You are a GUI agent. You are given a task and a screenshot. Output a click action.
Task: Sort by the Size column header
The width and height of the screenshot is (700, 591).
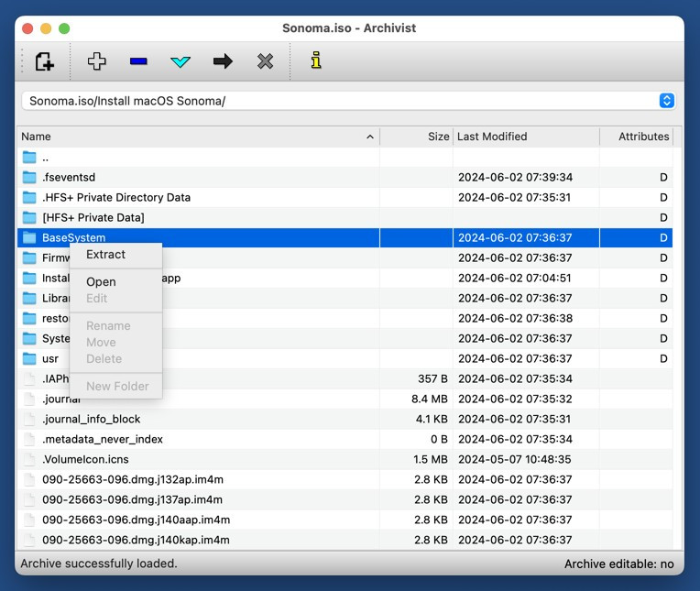pos(416,137)
